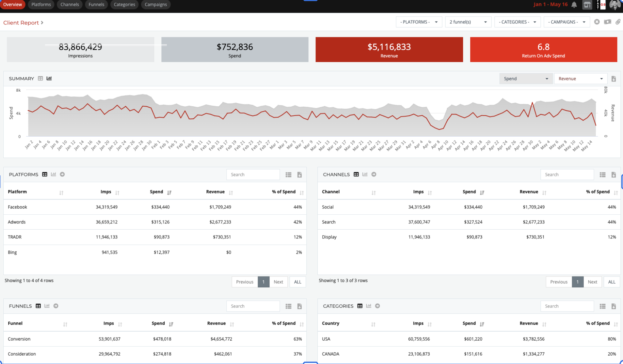
Task: Switch Channels panel to table view
Action: pos(356,174)
